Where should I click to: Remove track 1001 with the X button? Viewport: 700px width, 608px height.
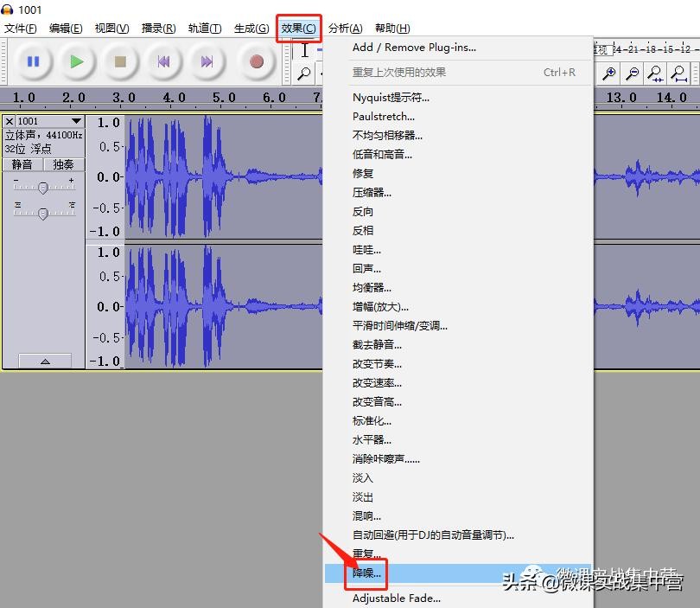coord(10,121)
